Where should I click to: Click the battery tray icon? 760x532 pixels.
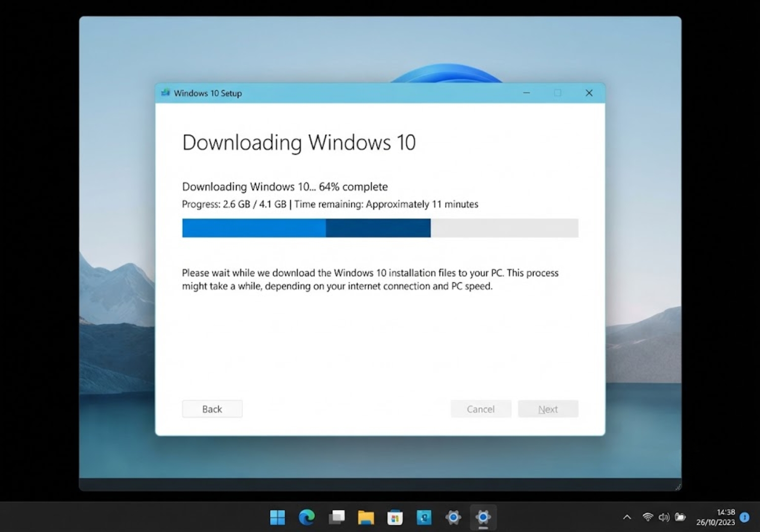point(680,517)
